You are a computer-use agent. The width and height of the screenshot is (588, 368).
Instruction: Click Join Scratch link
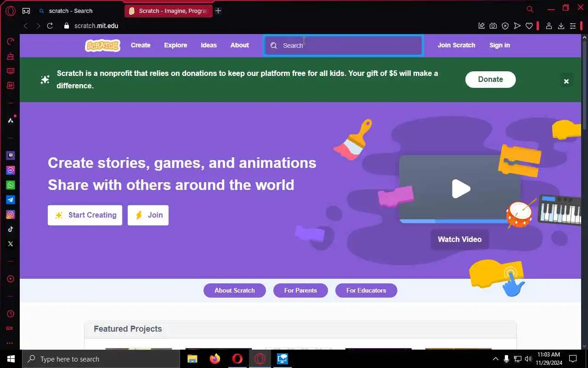point(456,45)
